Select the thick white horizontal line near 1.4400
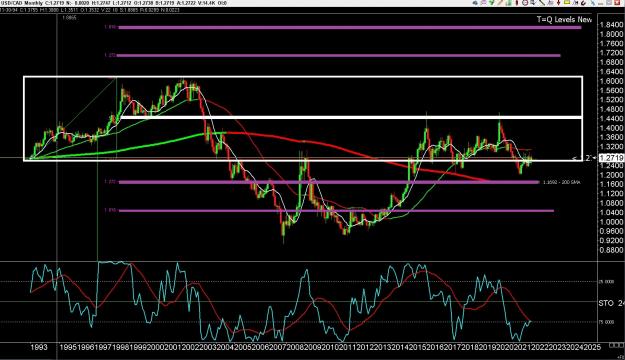The height and width of the screenshot is (360, 625). click(351, 117)
